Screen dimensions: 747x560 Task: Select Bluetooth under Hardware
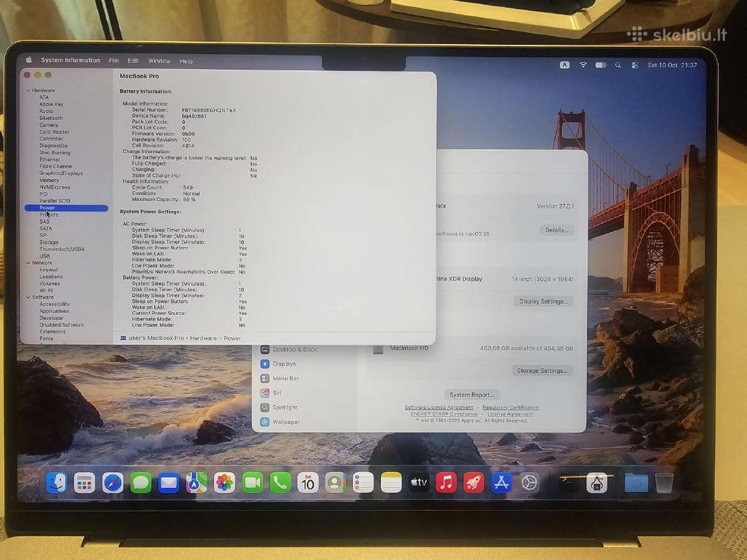51,118
